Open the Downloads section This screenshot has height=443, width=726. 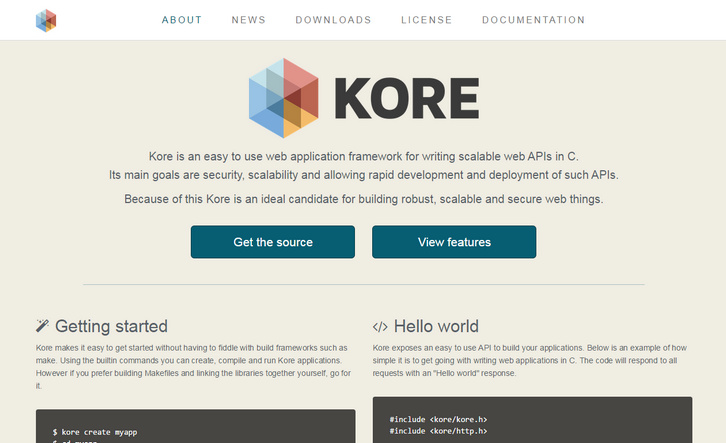333,20
